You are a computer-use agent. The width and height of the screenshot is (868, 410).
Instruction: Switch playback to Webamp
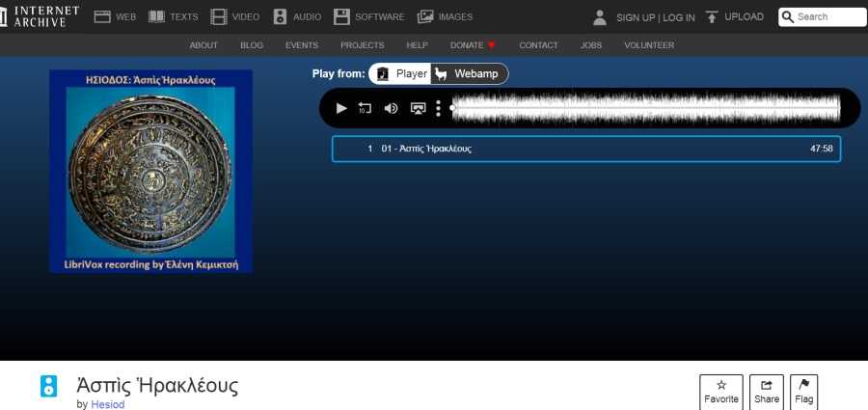tap(468, 73)
